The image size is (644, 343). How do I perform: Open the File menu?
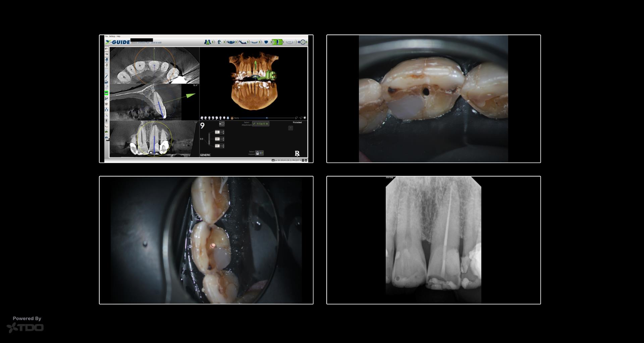pyautogui.click(x=106, y=36)
